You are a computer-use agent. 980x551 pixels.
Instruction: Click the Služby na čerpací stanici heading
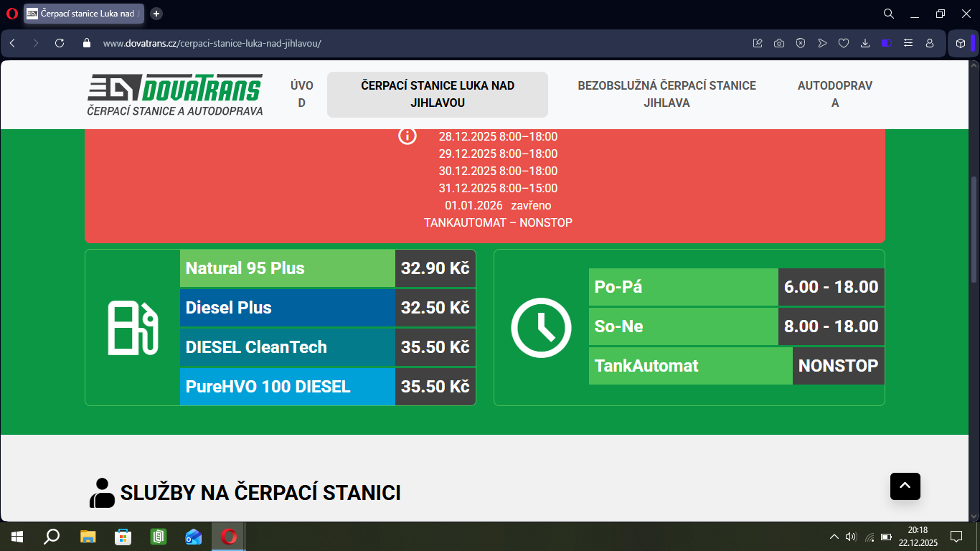point(260,493)
